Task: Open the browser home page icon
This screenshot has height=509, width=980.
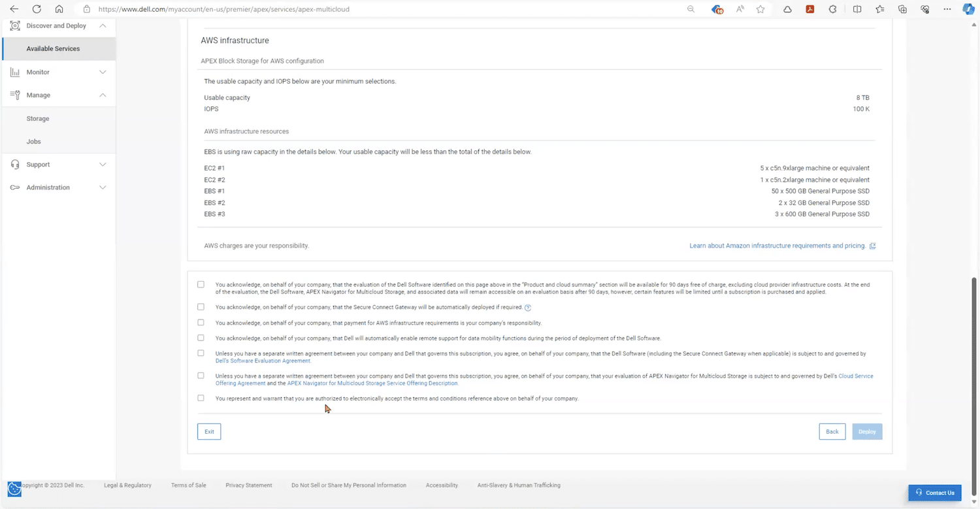Action: point(59,9)
